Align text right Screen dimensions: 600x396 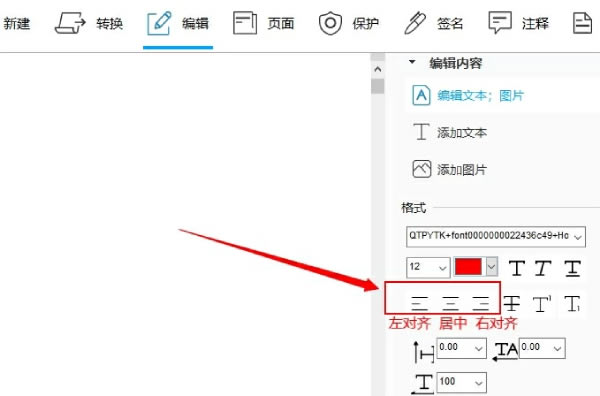481,303
